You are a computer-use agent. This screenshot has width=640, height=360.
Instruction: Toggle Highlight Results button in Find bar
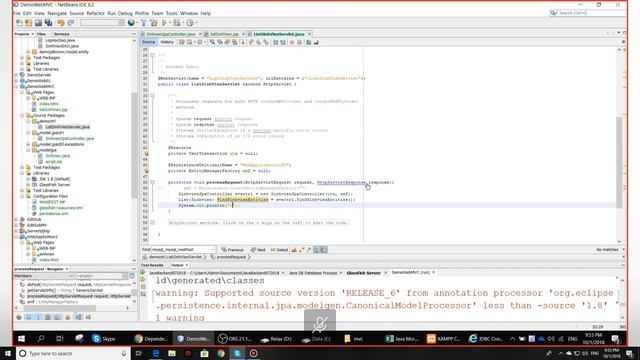(316, 249)
